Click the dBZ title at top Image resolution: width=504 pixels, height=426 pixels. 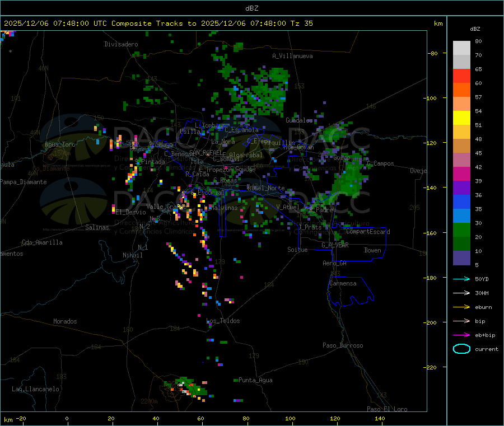pyautogui.click(x=251, y=8)
